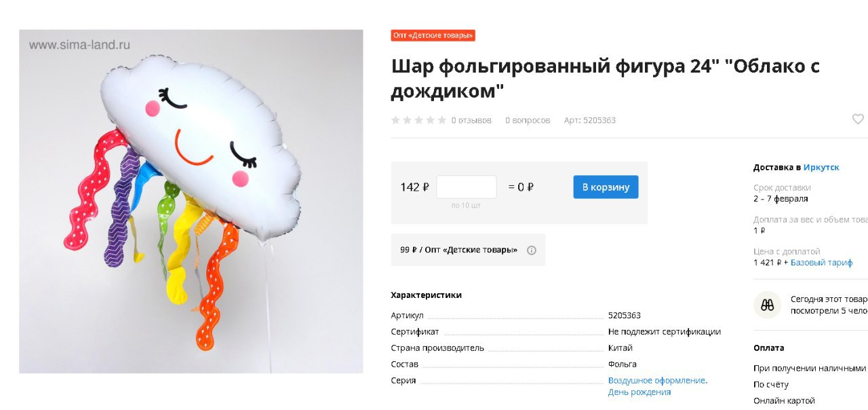This screenshot has height=410, width=868.
Task: Click the cloud balloon product image
Action: [191, 202]
